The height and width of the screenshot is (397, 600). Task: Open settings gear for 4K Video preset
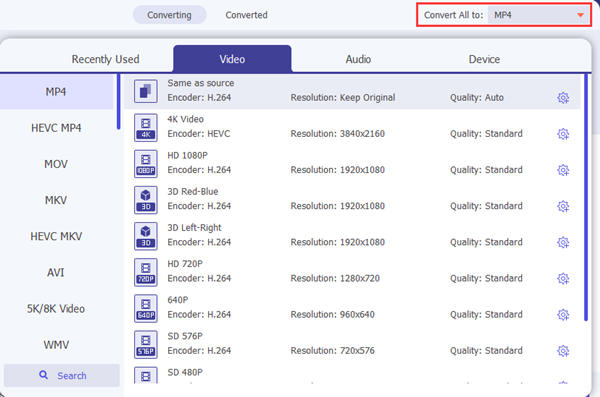[x=562, y=134]
